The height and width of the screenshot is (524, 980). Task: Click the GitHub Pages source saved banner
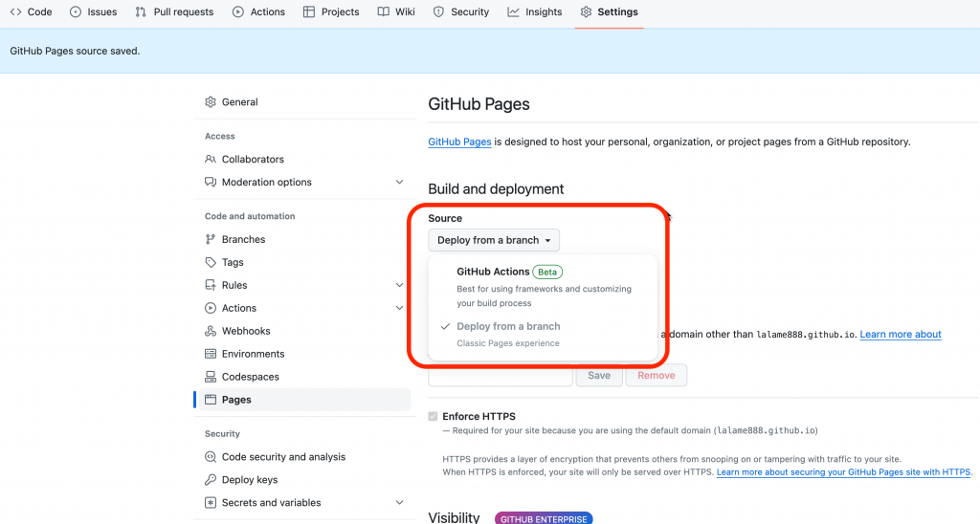[490, 51]
